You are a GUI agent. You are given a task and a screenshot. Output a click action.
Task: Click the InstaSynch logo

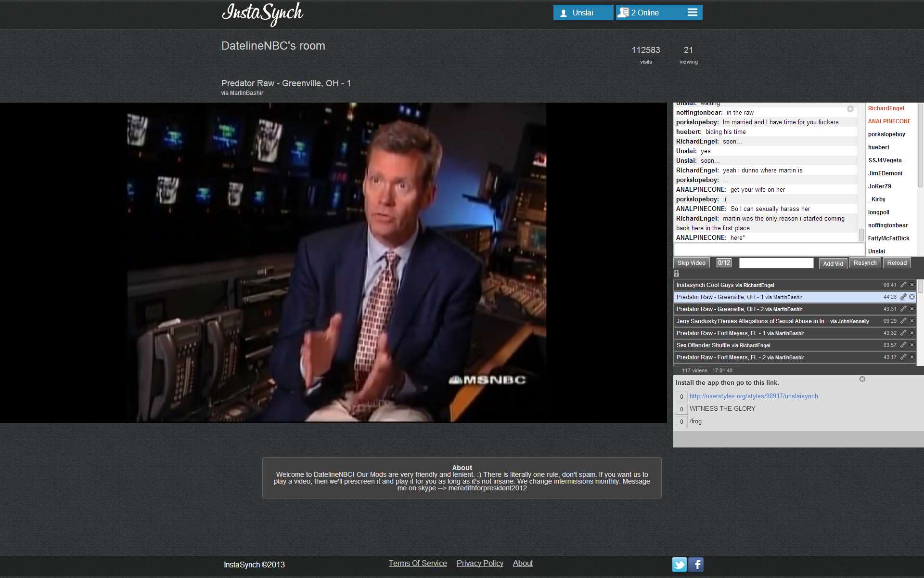(x=263, y=14)
